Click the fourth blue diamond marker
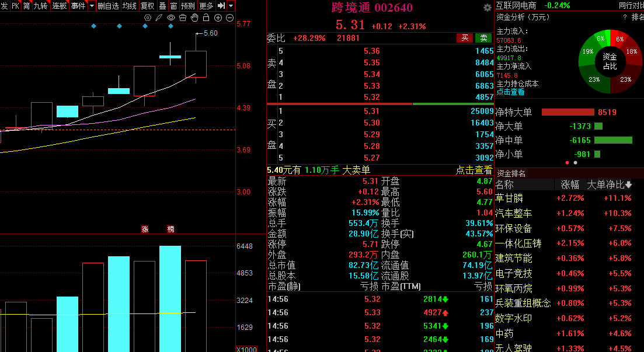The image size is (644, 352). pyautogui.click(x=171, y=26)
